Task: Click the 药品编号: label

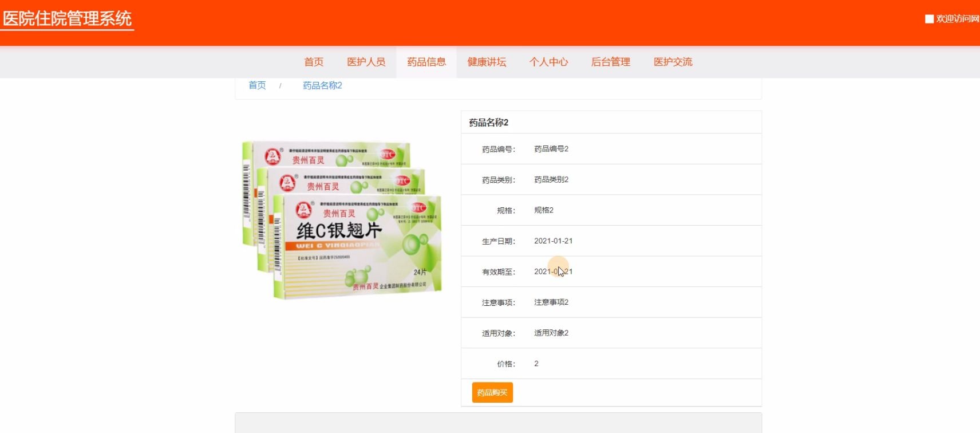Action: click(499, 149)
